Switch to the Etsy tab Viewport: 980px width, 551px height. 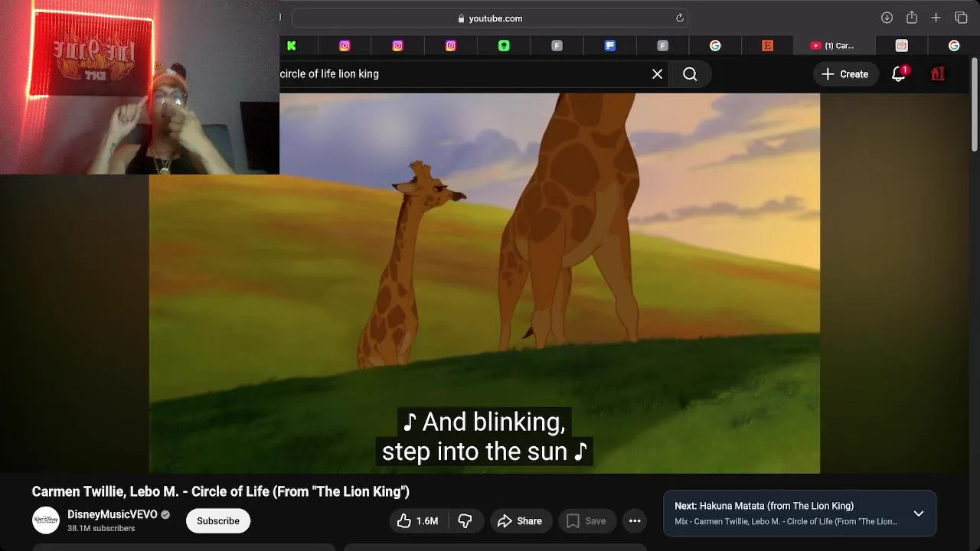tap(768, 46)
